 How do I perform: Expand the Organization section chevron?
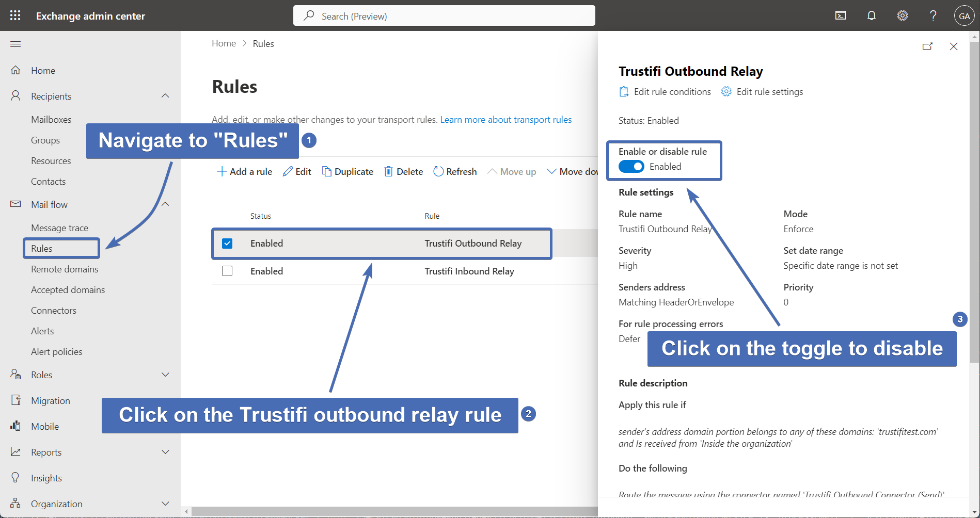(165, 504)
